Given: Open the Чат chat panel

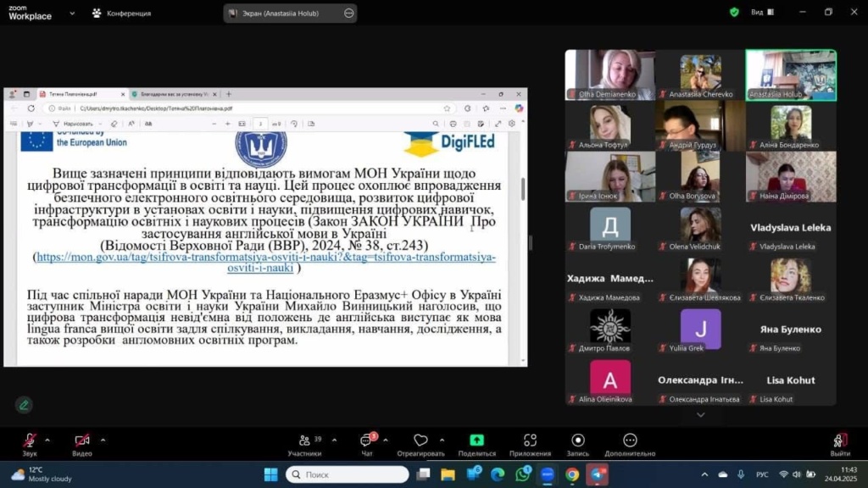Looking at the screenshot, I should point(366,444).
